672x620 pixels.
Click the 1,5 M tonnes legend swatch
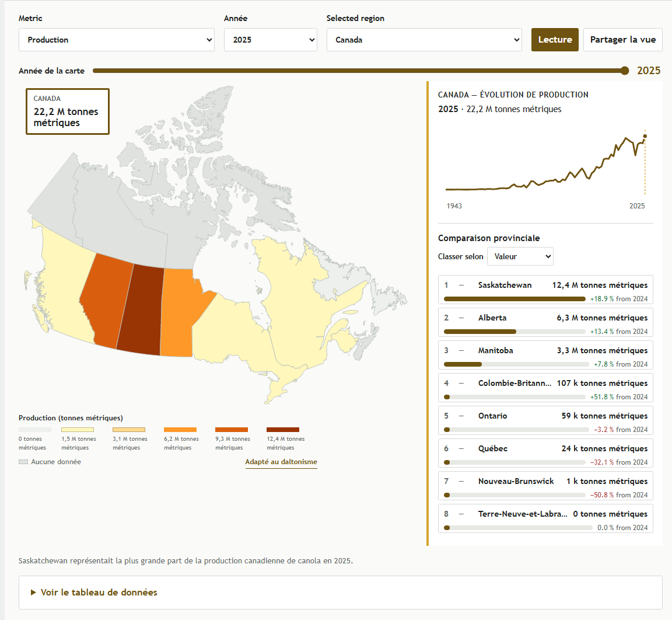(78, 430)
